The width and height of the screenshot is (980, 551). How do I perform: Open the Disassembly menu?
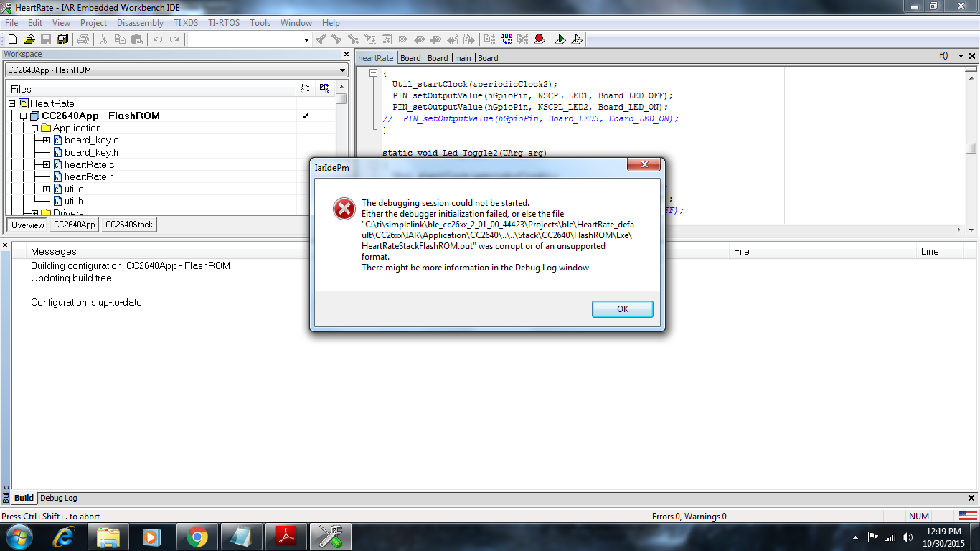click(140, 23)
